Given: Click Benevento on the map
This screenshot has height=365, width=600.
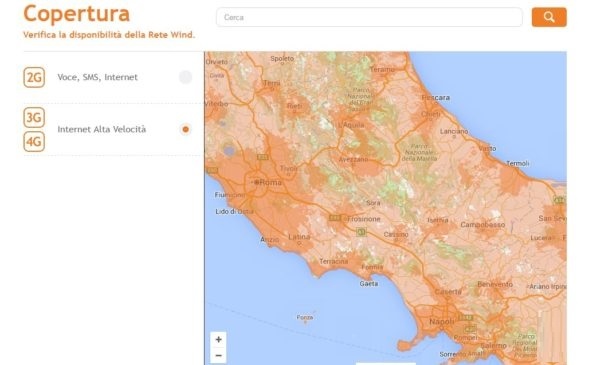Looking at the screenshot, I should (495, 284).
